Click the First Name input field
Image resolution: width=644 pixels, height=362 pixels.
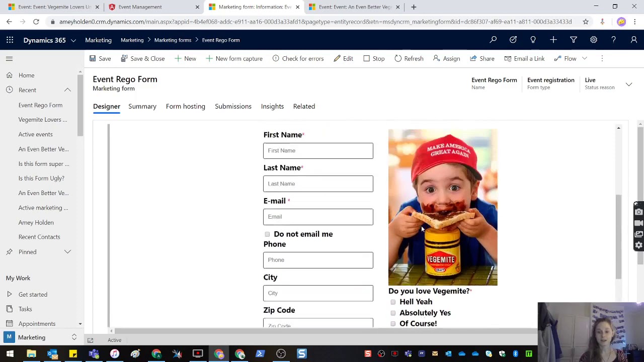[318, 151]
